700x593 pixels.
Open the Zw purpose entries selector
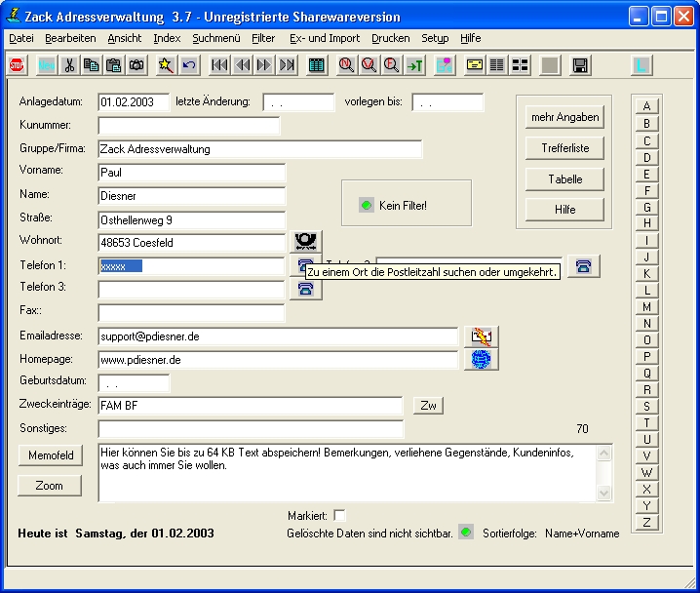(428, 406)
